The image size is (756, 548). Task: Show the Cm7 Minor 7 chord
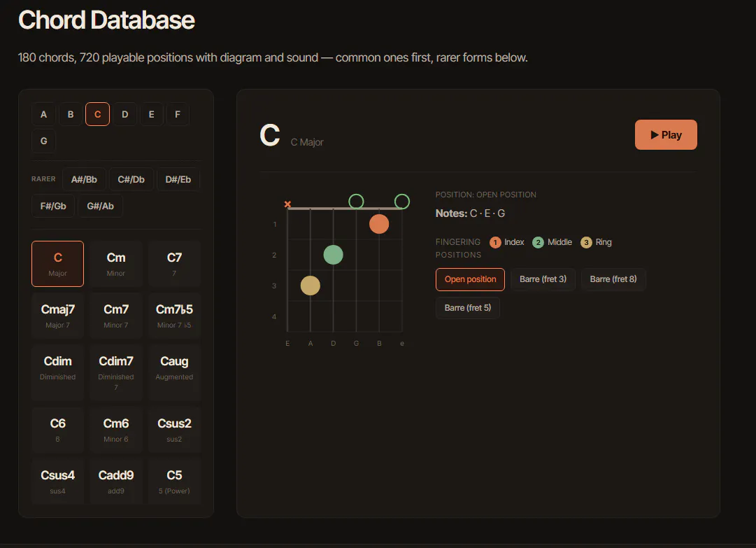[x=115, y=316]
